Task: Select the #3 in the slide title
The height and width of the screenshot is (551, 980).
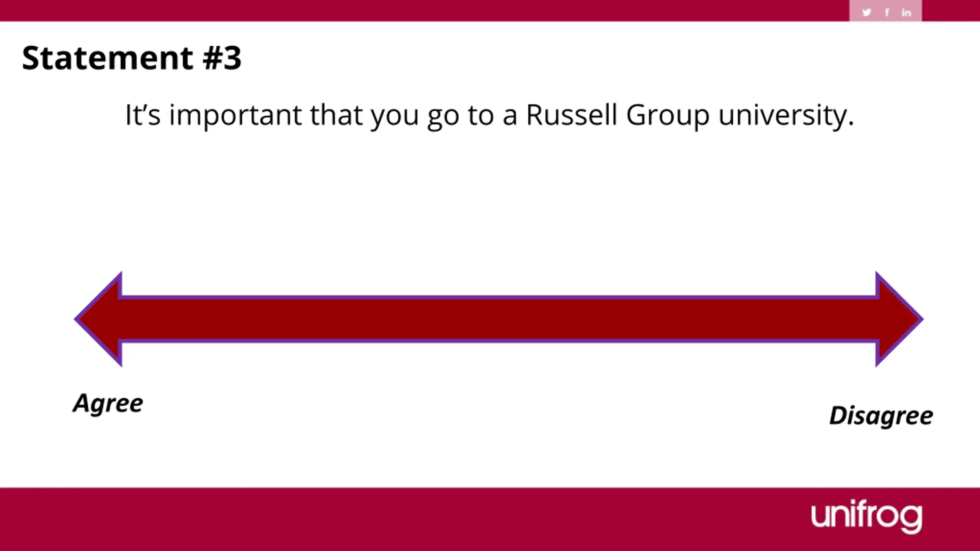Action: point(222,58)
